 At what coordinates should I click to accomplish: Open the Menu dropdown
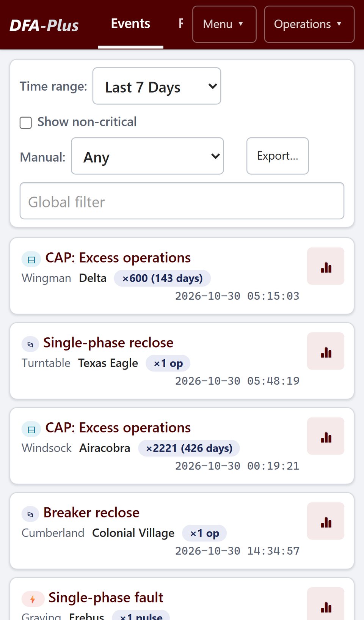tap(224, 24)
